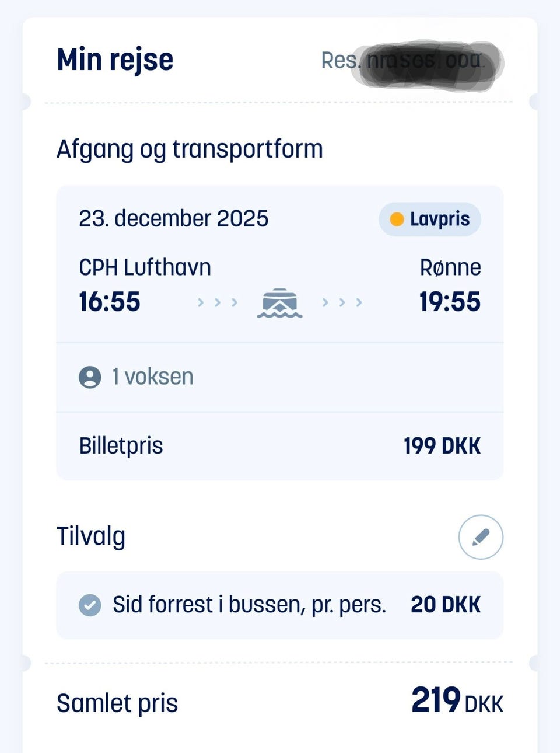Click the passenger person icon
Viewport: 560px width, 753px height.
(90, 377)
